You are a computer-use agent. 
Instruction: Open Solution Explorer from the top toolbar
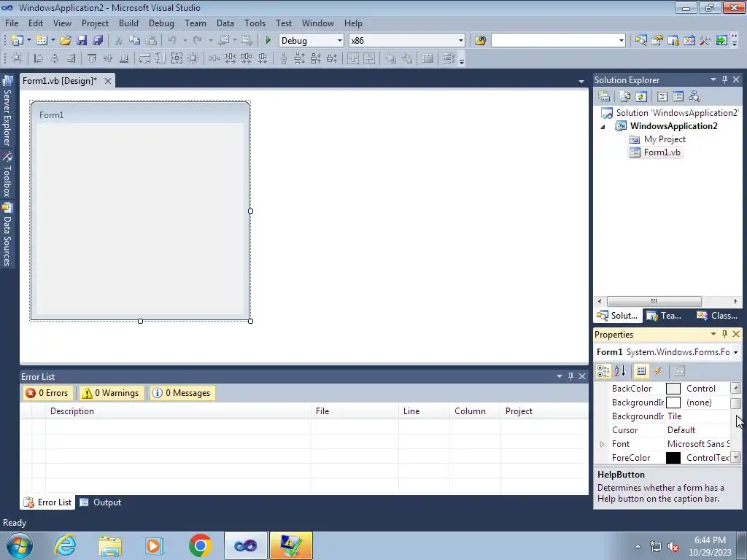click(640, 41)
